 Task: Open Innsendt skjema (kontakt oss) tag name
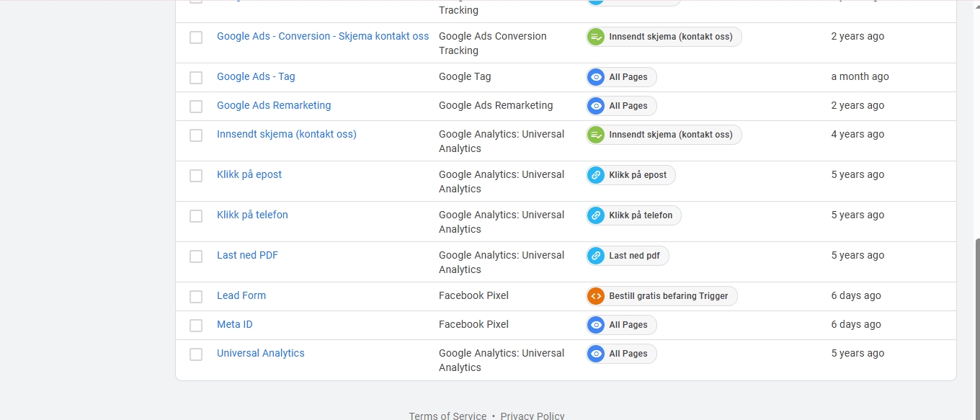(x=287, y=134)
